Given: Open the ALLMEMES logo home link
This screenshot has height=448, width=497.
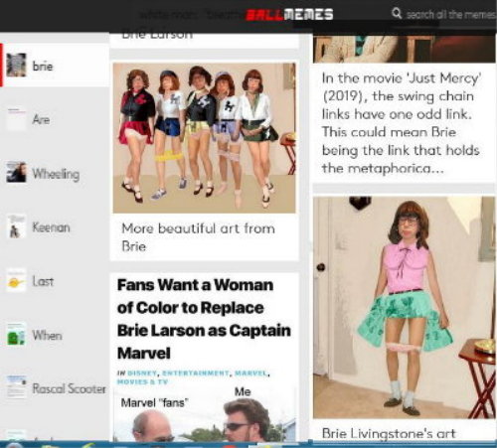Looking at the screenshot, I should 289,14.
